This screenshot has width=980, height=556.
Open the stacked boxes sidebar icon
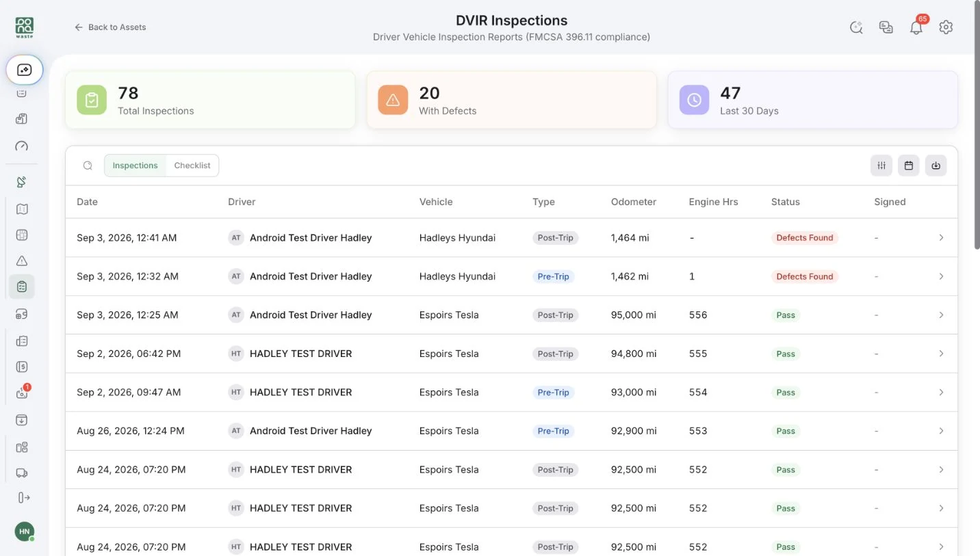point(22,119)
